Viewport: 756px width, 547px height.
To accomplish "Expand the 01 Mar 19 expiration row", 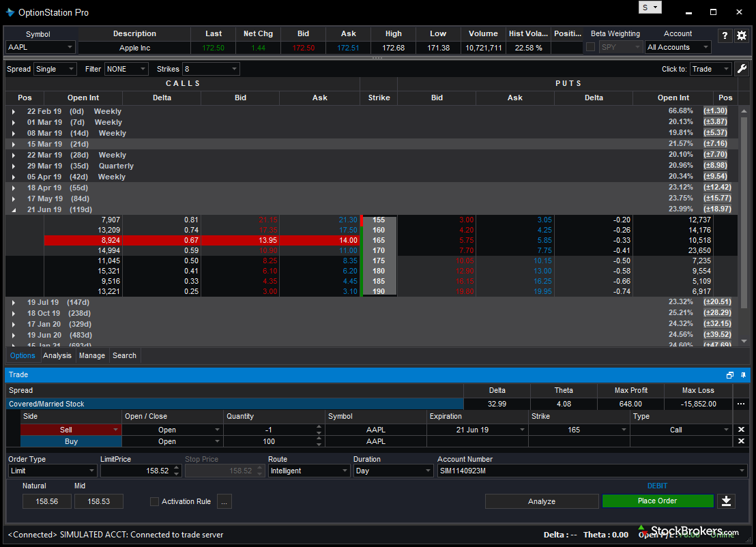I will point(14,122).
